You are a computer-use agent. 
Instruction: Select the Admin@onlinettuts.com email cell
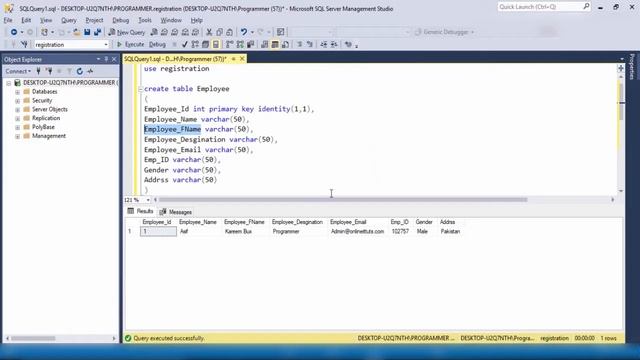click(x=358, y=231)
